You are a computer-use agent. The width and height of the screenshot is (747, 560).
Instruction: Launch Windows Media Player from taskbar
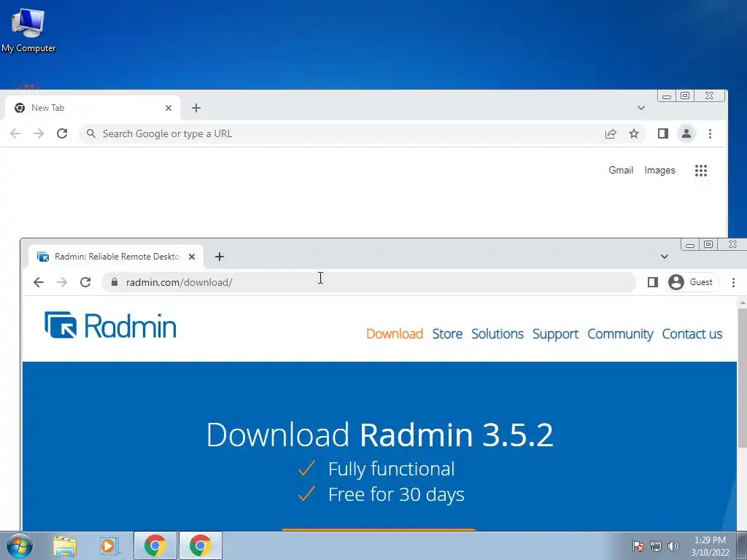[109, 546]
